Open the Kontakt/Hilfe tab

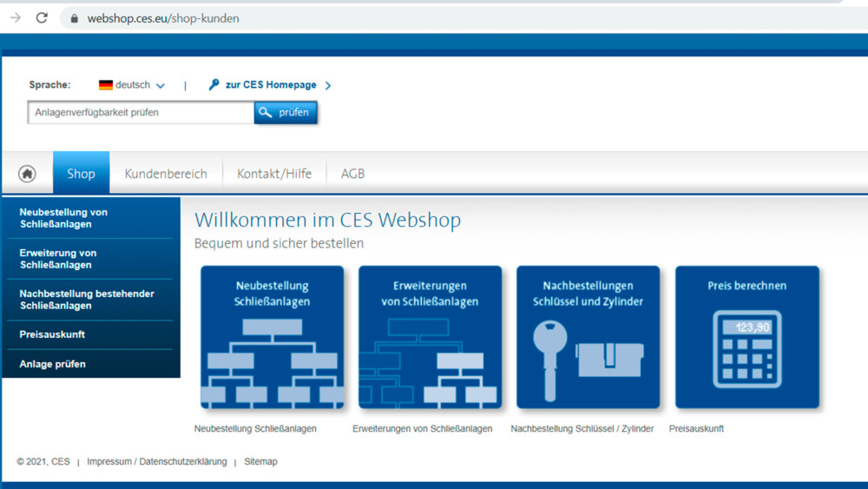(x=274, y=174)
